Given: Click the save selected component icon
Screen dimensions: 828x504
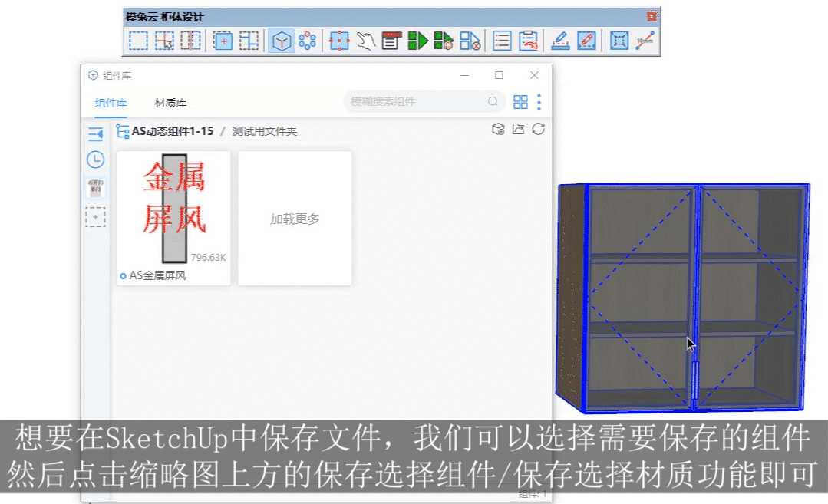Looking at the screenshot, I should [498, 130].
